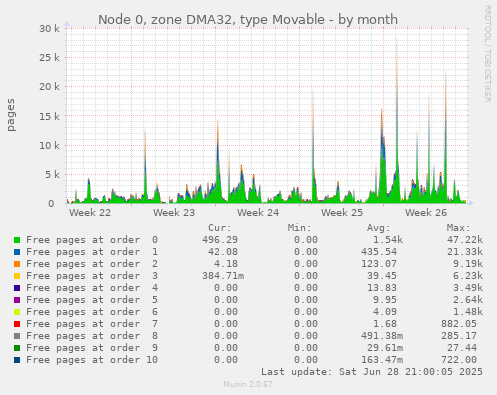
Task: Click 'Free pages at order 0' label
Action: [92, 240]
